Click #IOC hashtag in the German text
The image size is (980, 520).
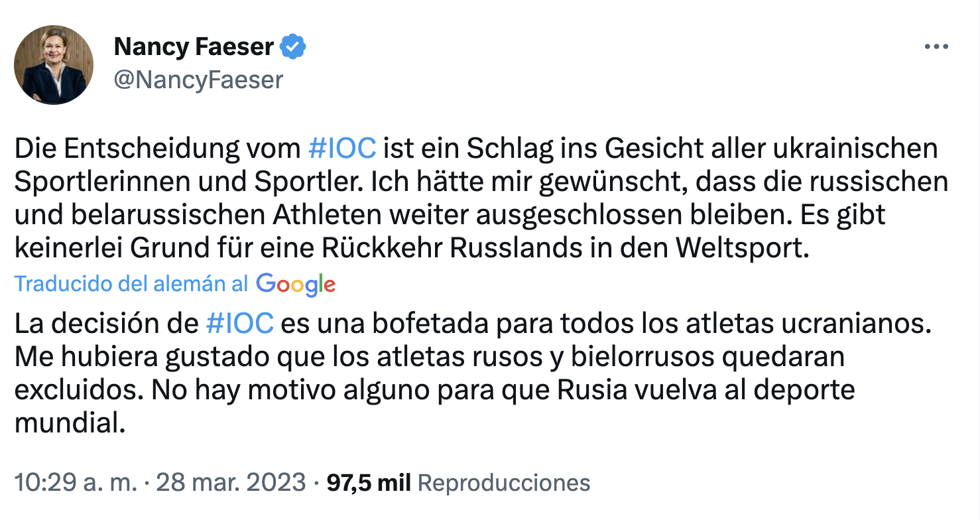coord(342,149)
